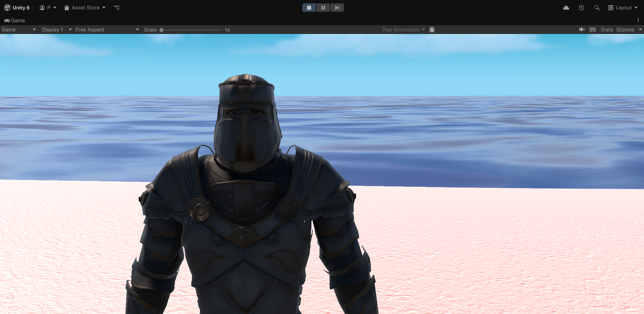644x314 pixels.
Task: Toggle the Stats overlay button
Action: pos(607,30)
